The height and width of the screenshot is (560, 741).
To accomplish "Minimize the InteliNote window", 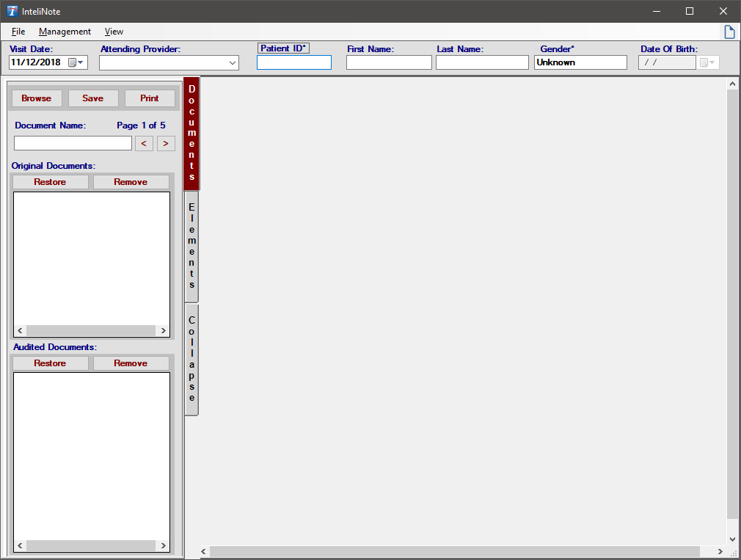I will pyautogui.click(x=657, y=11).
